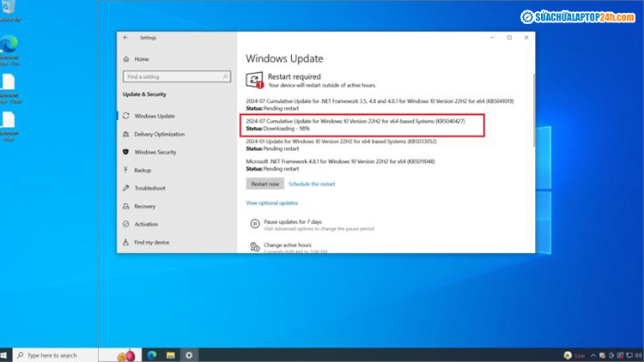Viewport: 644px width, 362px height.
Task: Go back using the Settings back arrow
Action: point(125,38)
